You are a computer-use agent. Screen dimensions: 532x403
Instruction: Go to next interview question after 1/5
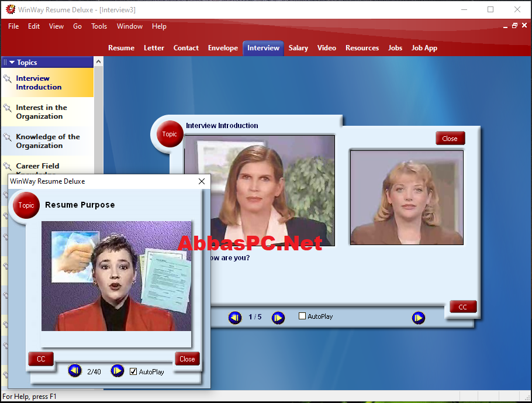point(278,318)
